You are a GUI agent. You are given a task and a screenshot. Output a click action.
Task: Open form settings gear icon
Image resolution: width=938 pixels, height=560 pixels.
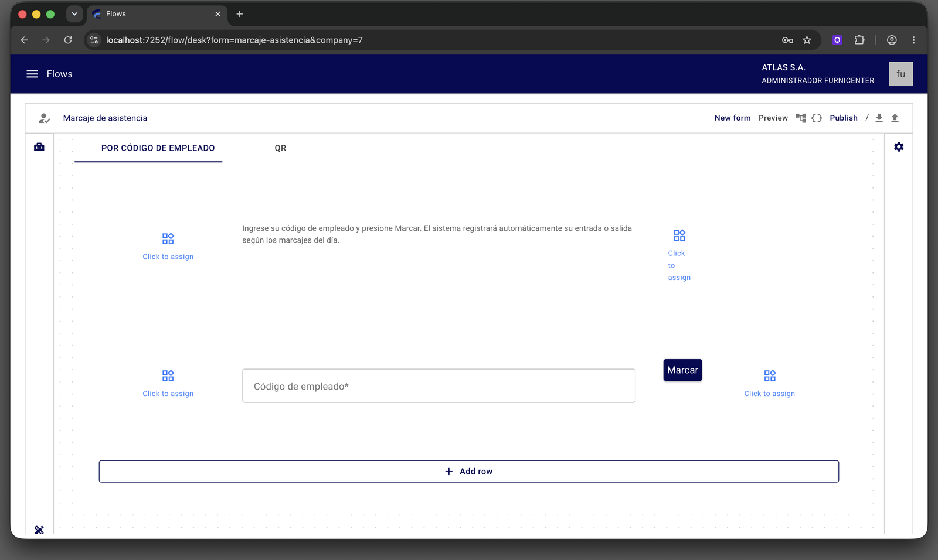[x=899, y=147]
